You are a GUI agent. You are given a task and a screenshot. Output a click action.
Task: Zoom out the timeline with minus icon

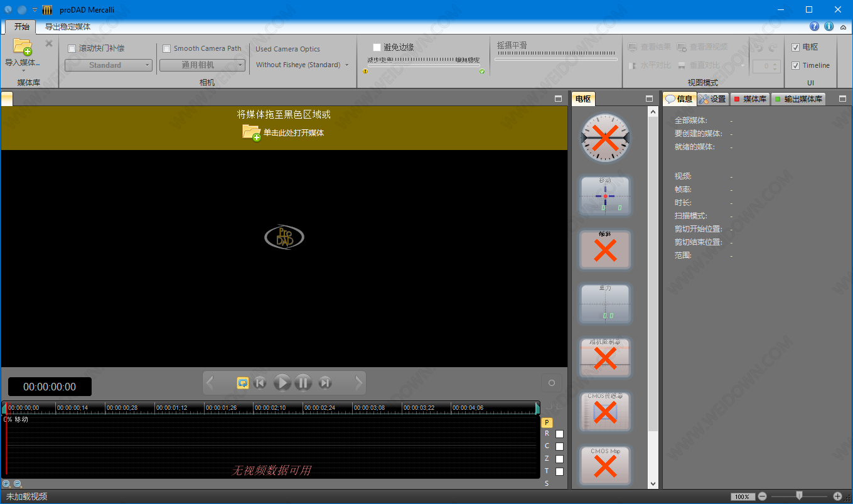coord(18,484)
